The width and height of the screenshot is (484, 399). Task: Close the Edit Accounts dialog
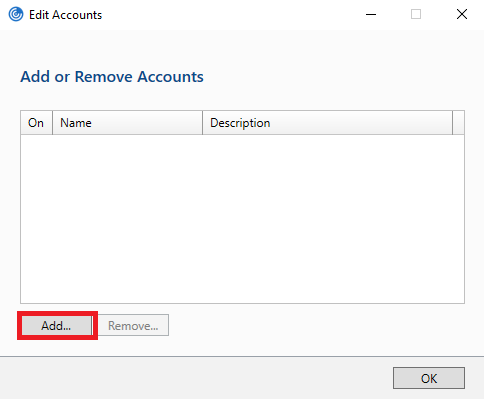coord(462,14)
